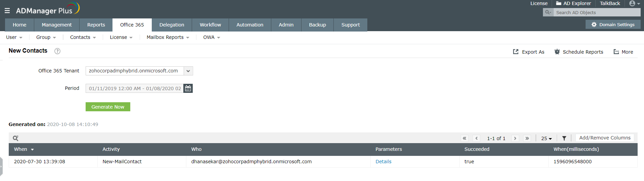This screenshot has width=644, height=181.
Task: Switch to the Backup tab
Action: 318,25
